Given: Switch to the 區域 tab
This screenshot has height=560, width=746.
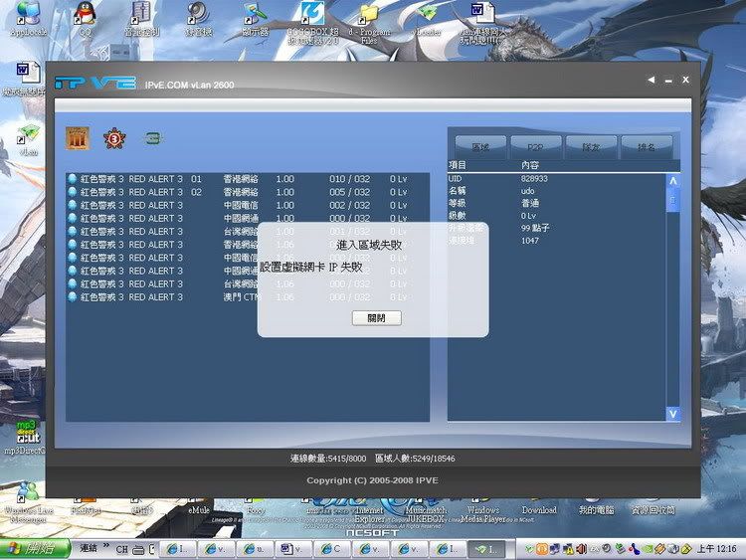Looking at the screenshot, I should 479,146.
